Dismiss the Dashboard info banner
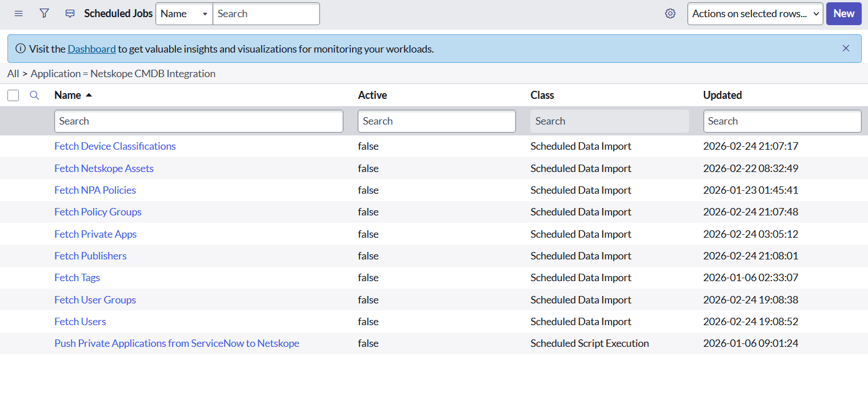The width and height of the screenshot is (868, 408). coord(846,49)
